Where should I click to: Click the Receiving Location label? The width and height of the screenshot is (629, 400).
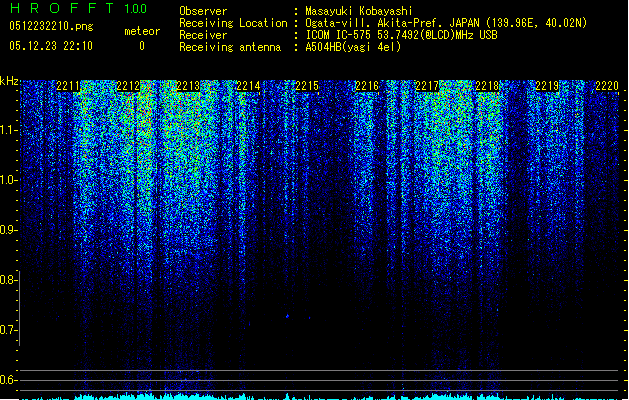(233, 23)
